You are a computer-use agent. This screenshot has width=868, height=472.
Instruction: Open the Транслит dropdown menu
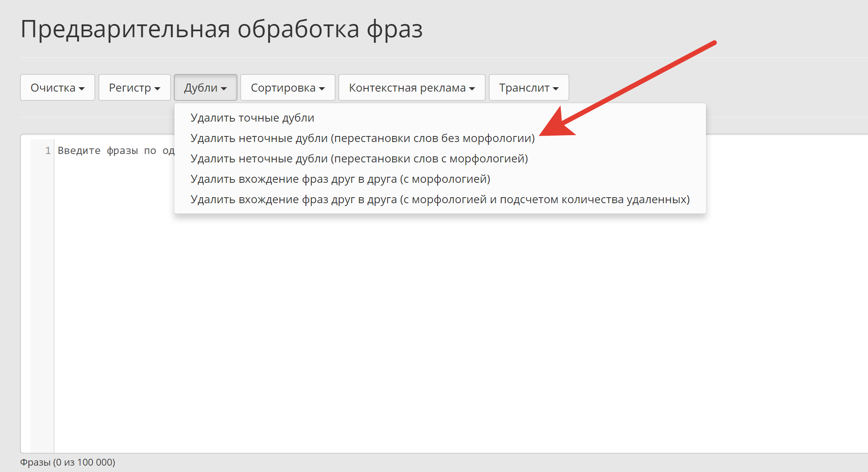pos(528,88)
